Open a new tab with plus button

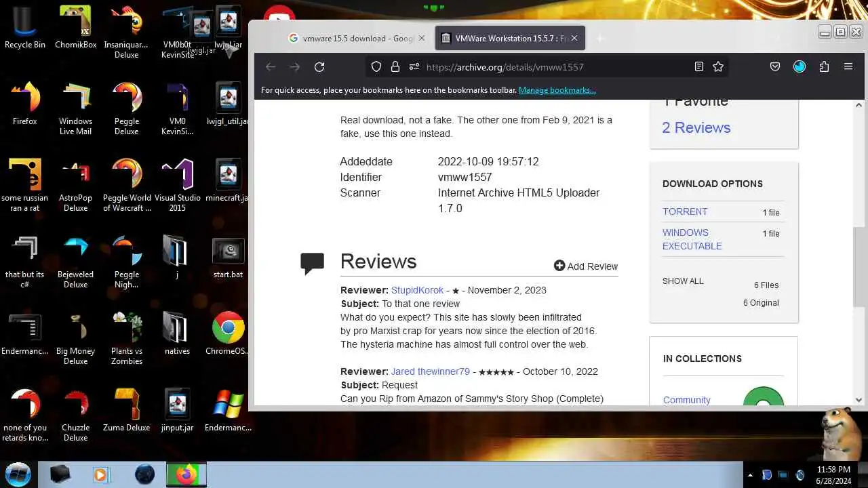tap(599, 39)
